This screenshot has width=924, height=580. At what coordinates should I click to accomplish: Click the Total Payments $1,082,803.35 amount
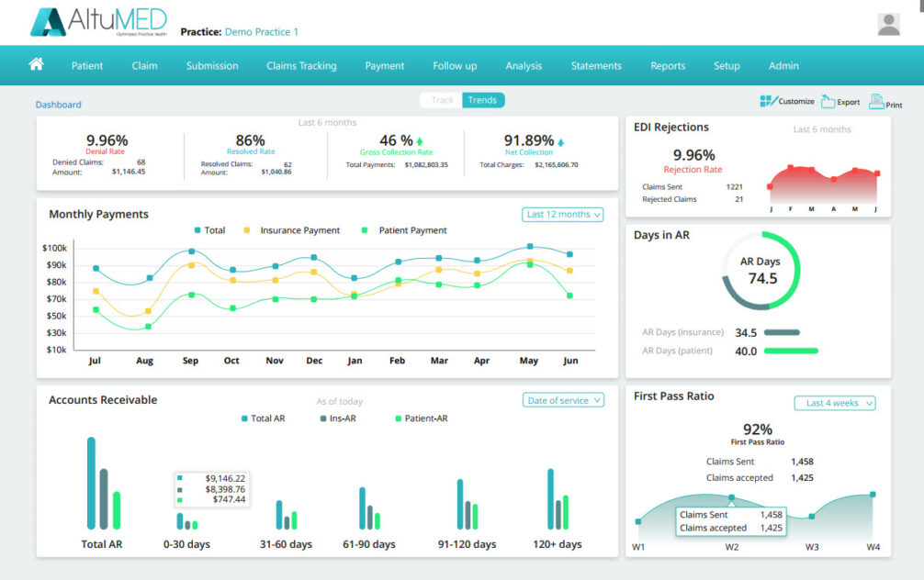tap(426, 165)
